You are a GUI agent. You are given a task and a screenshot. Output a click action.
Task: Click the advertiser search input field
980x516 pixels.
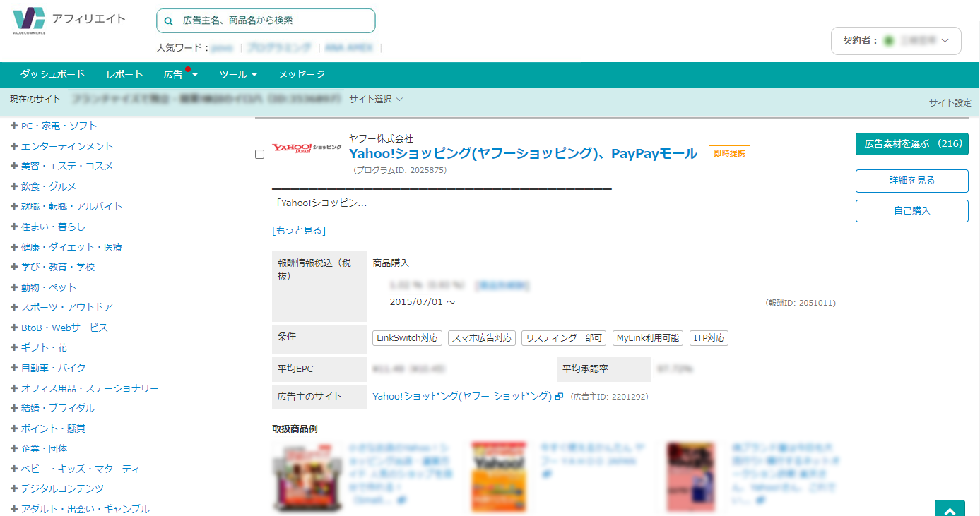(x=266, y=21)
